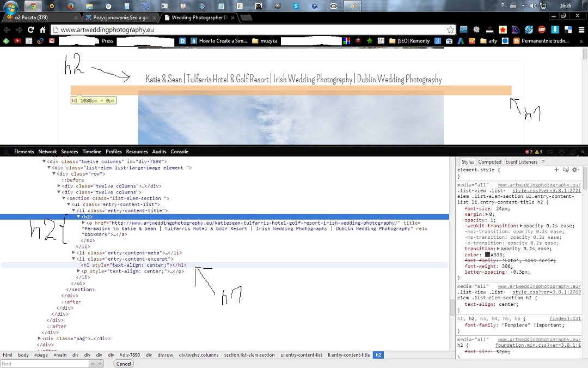Viewport: 588px width, 368px height.
Task: Click the red error count indicator
Action: coord(529,152)
